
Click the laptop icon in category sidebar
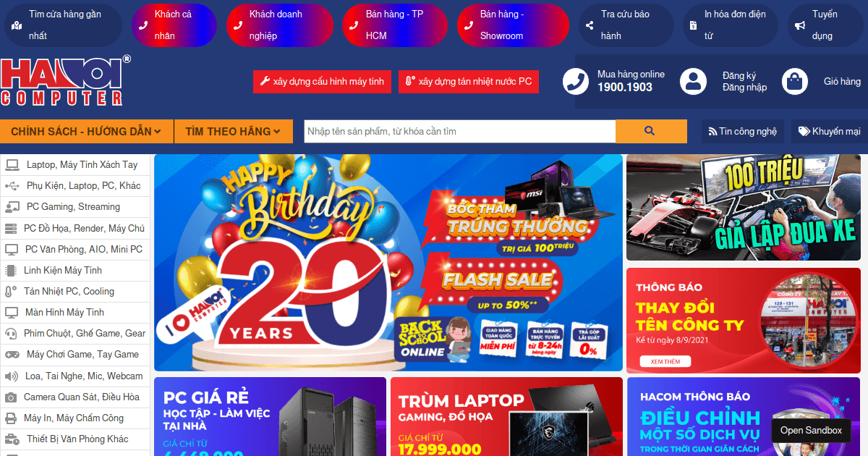tap(12, 164)
